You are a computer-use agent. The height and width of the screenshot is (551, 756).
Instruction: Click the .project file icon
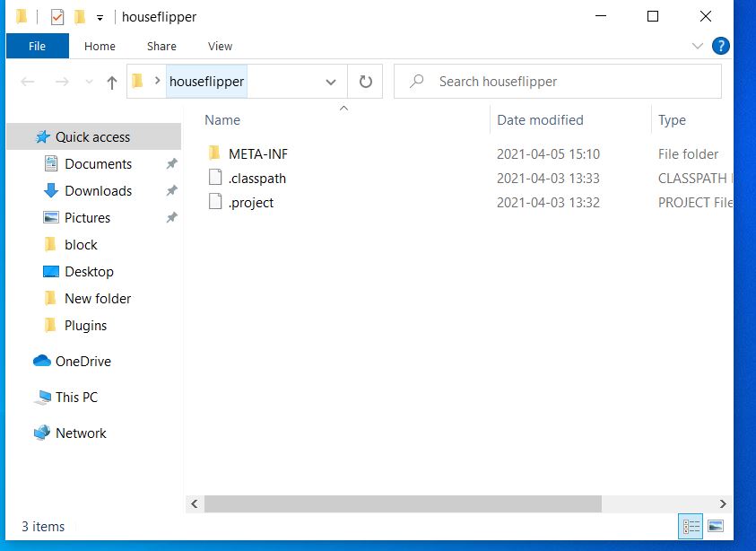[215, 202]
